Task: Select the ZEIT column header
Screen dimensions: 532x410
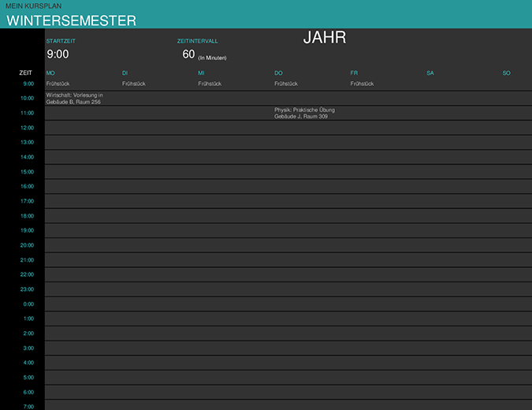Action: click(26, 73)
